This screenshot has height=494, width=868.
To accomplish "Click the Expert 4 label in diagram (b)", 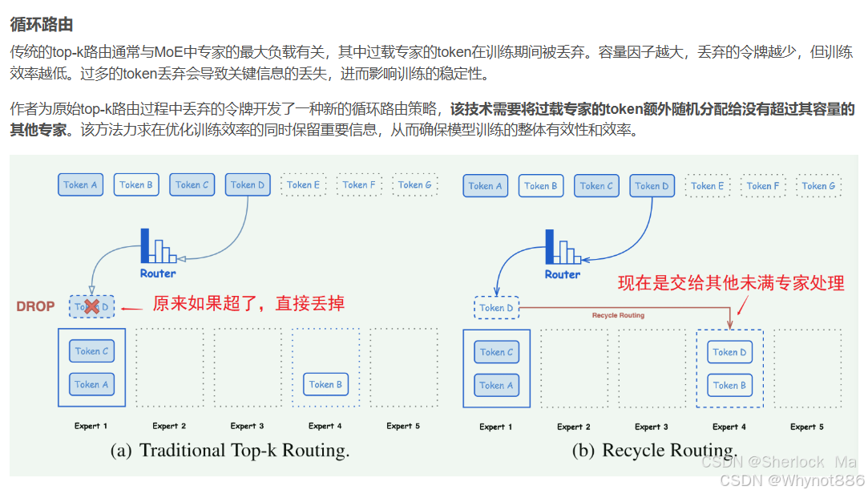I will click(729, 427).
